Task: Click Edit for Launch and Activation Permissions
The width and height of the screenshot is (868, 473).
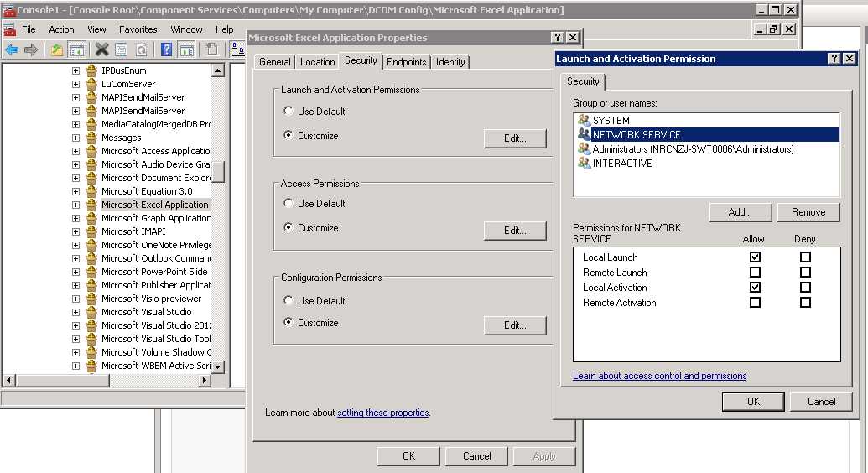Action: point(515,138)
